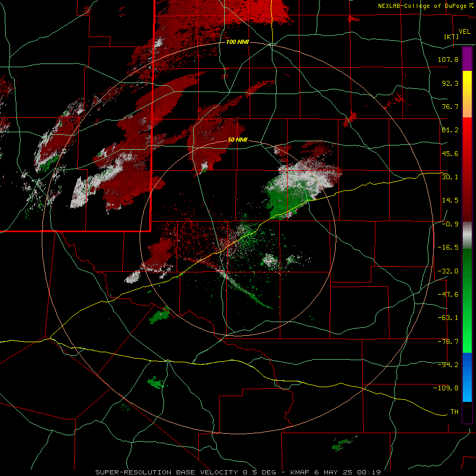Click the VEL legend title
476x476 pixels.
pyautogui.click(x=464, y=32)
